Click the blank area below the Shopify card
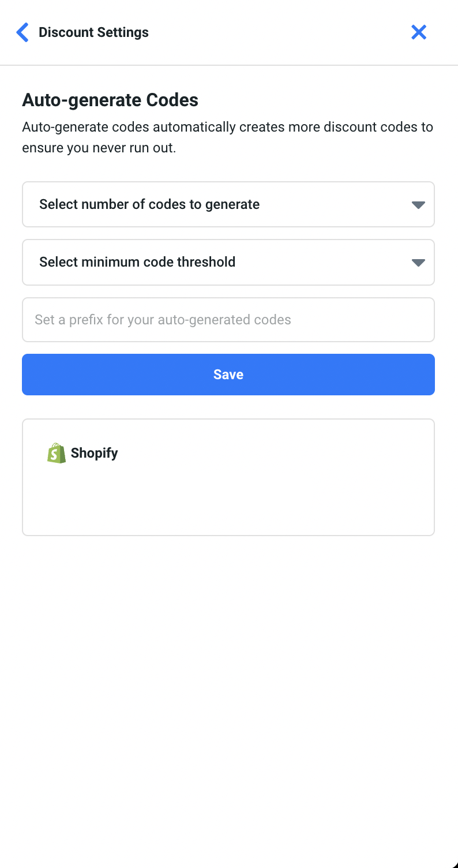This screenshot has height=868, width=458. [x=228, y=664]
